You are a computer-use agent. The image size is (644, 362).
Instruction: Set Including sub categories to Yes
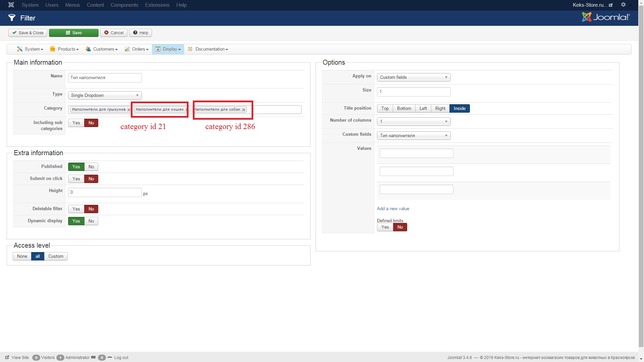point(76,123)
